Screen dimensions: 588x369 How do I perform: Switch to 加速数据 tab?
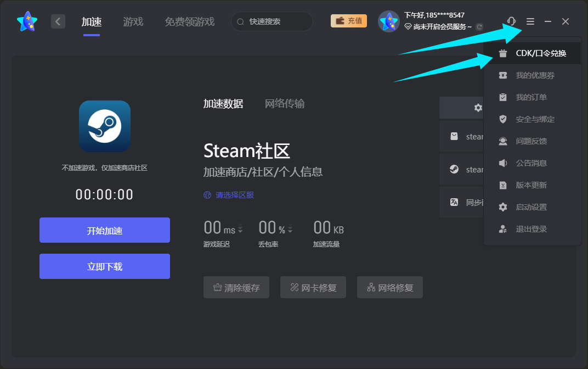(x=223, y=104)
